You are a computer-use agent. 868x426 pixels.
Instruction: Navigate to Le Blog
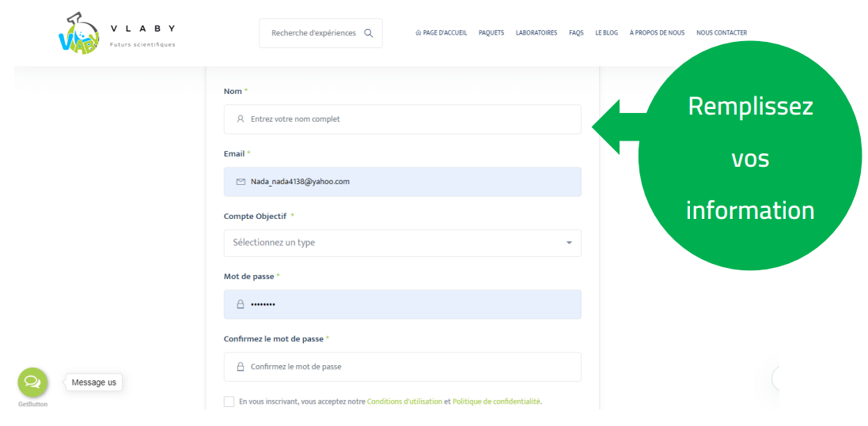tap(606, 33)
